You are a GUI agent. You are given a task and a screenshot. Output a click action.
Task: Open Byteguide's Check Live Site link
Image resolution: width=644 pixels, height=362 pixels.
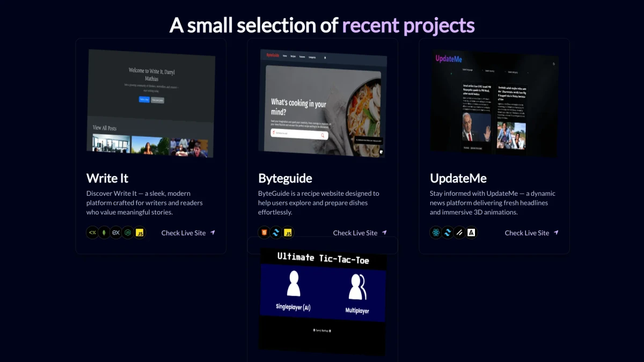coord(355,233)
